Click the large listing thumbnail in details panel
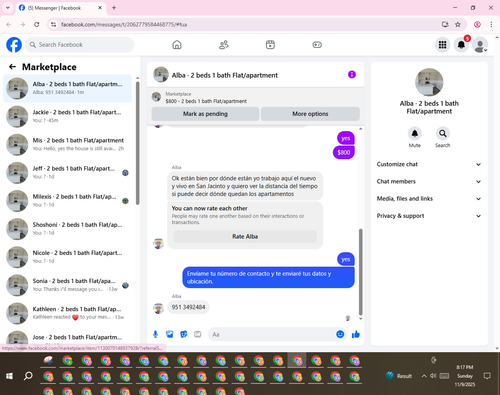Viewport: 500px width, 395px height. point(429,82)
